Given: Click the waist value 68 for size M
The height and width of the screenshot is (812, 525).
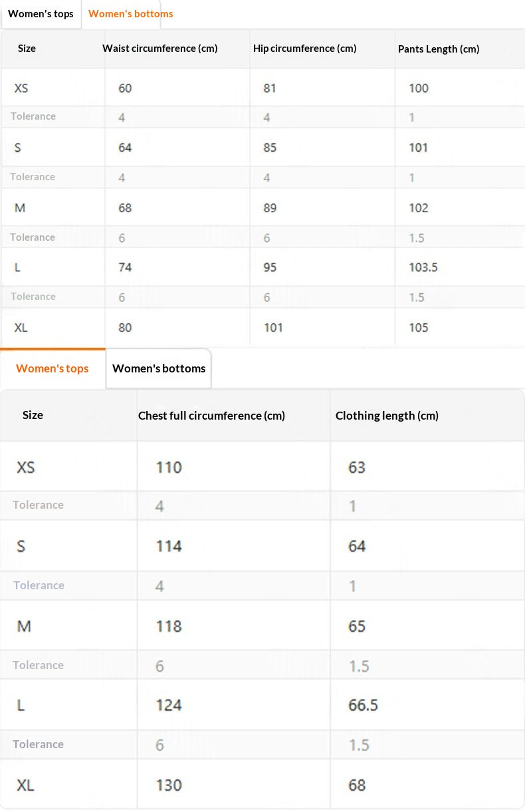Looking at the screenshot, I should click(125, 208).
